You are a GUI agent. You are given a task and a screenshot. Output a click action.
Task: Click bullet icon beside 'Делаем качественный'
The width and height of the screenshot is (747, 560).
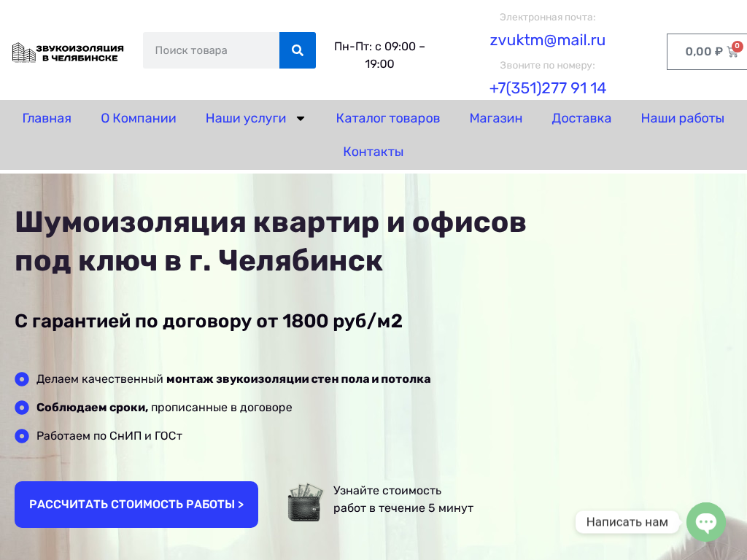(22, 379)
